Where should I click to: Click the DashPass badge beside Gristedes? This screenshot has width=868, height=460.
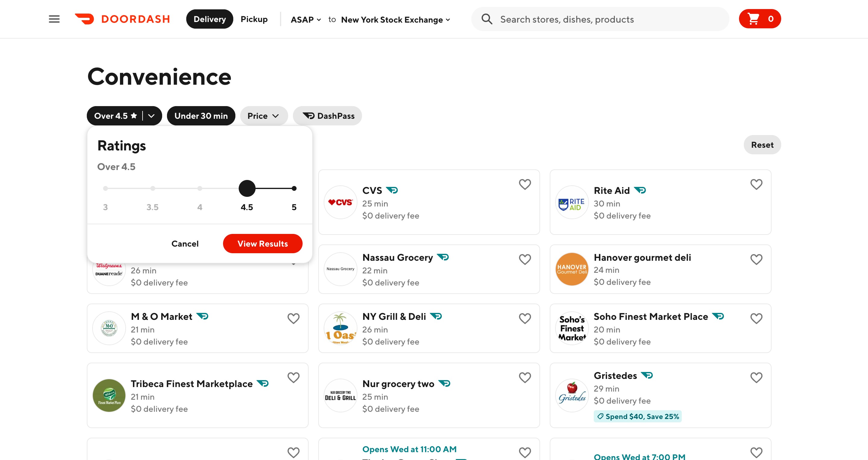tap(647, 375)
